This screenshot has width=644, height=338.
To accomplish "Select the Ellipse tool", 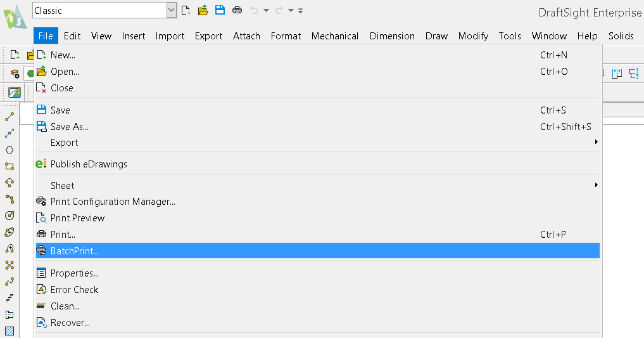I will click(9, 232).
